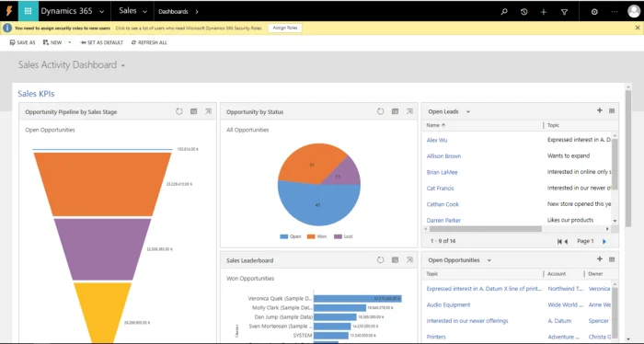Image resolution: width=644 pixels, height=344 pixels.
Task: Open Northwind T... account link
Action: tap(565, 289)
